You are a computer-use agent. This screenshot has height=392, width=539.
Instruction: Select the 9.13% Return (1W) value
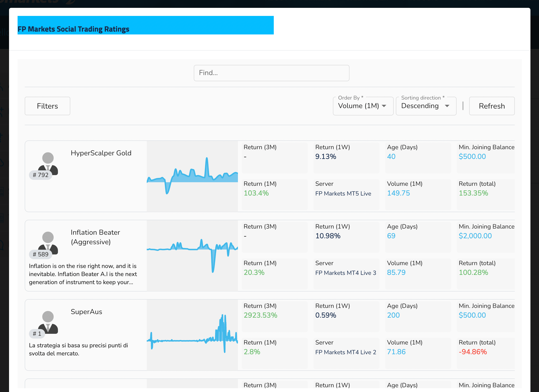click(x=326, y=156)
